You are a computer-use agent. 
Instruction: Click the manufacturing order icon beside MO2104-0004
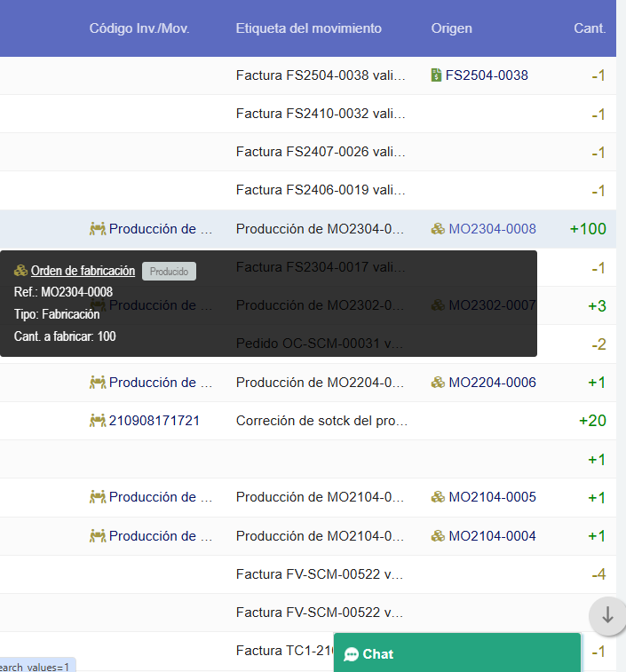[x=438, y=535]
